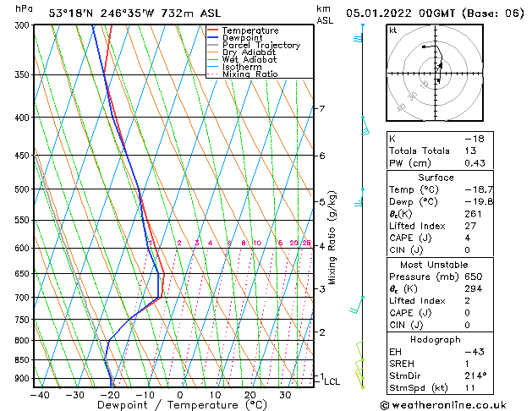This screenshot has width=532, height=411.
Task: Click the green wind barb at 700 hPa
Action: [x=357, y=305]
